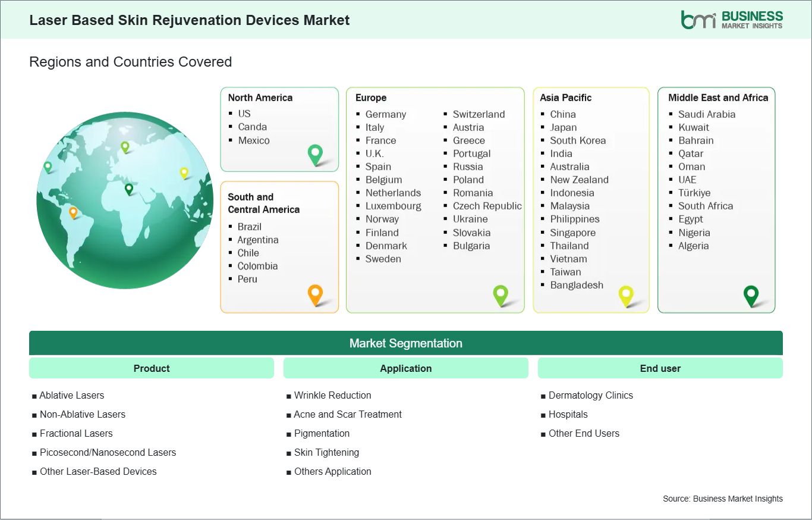Select the End user segment header
Image resolution: width=812 pixels, height=520 pixels.
[x=660, y=368]
